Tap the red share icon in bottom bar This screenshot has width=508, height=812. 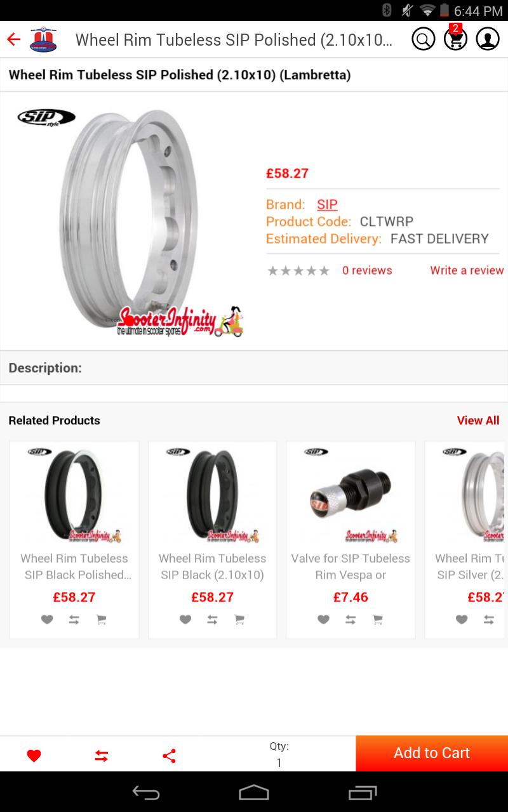tap(169, 756)
